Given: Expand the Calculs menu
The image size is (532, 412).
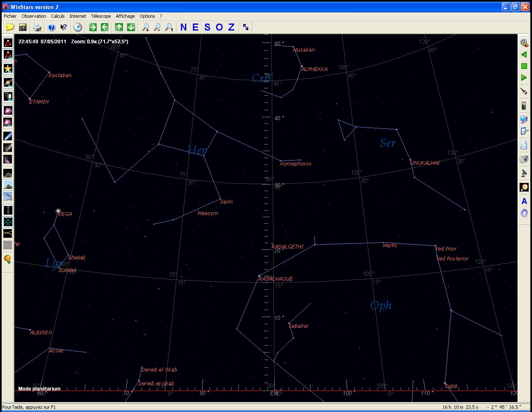Looking at the screenshot, I should coord(58,16).
